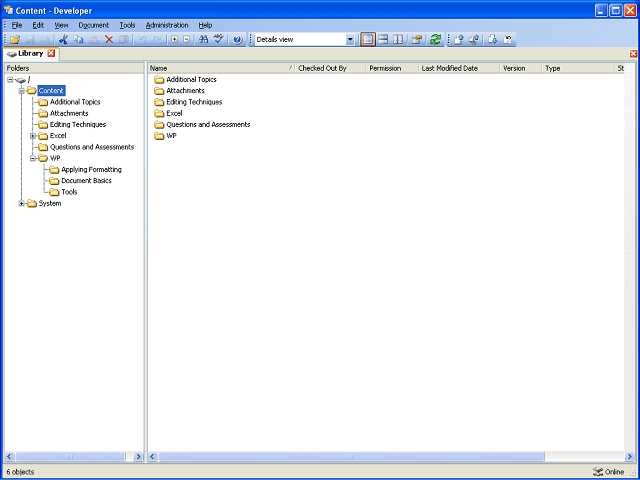Click the Cancel Check Out icon

click(x=508, y=40)
